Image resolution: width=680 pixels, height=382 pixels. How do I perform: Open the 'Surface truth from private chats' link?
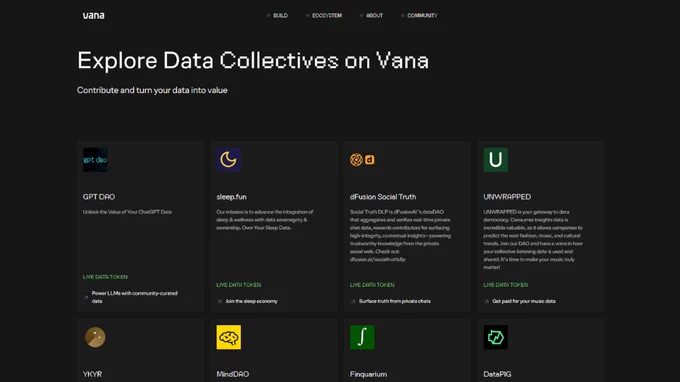click(x=395, y=301)
